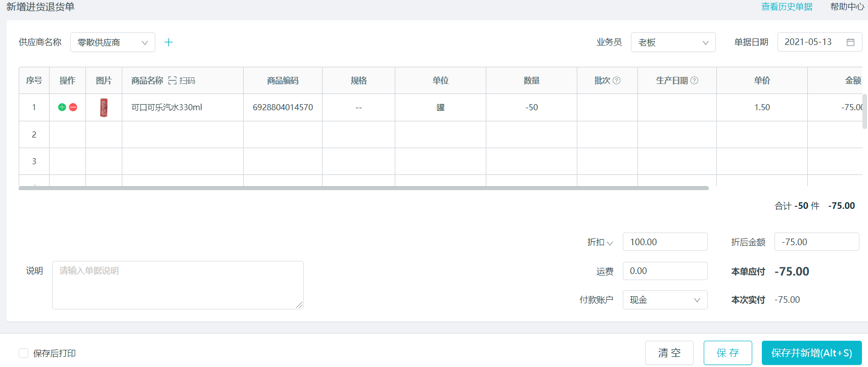The width and height of the screenshot is (868, 367).
Task: Click the 清空 button
Action: tap(669, 353)
